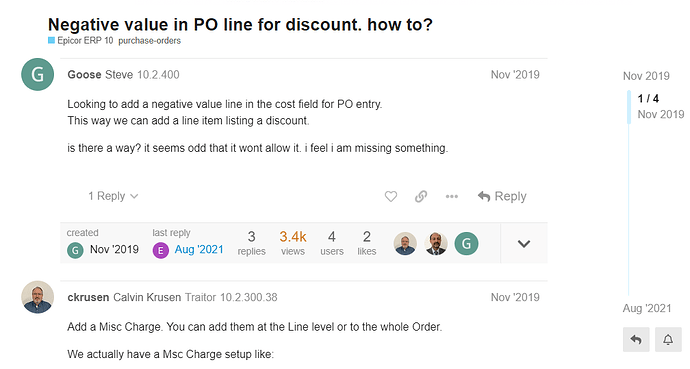Open the Goose username profile link
The height and width of the screenshot is (369, 690).
point(84,75)
